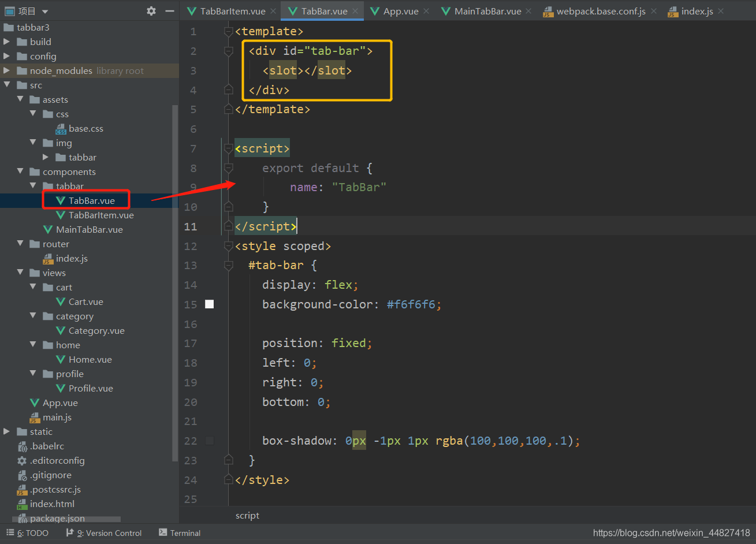Close the App.vue editor tab
Viewport: 756px width, 544px height.
click(x=426, y=11)
